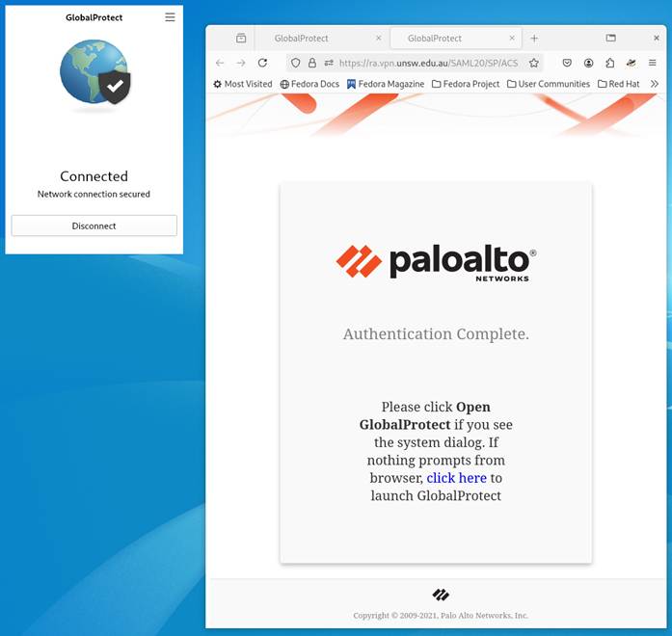672x636 pixels.
Task: Open the tracking protection shield icon
Action: pyautogui.click(x=295, y=63)
